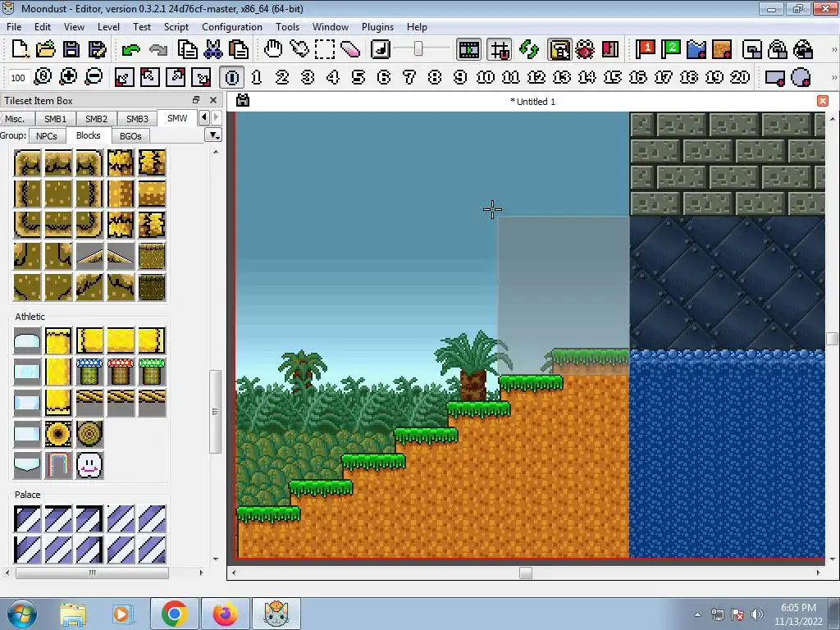
Task: Go to top-right section corner
Action: pos(176,77)
